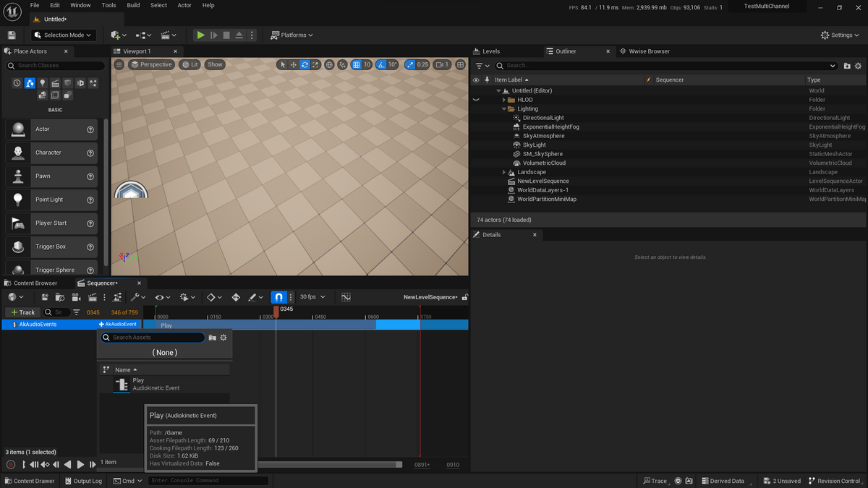Click the sequencer curve editor icon

click(346, 297)
